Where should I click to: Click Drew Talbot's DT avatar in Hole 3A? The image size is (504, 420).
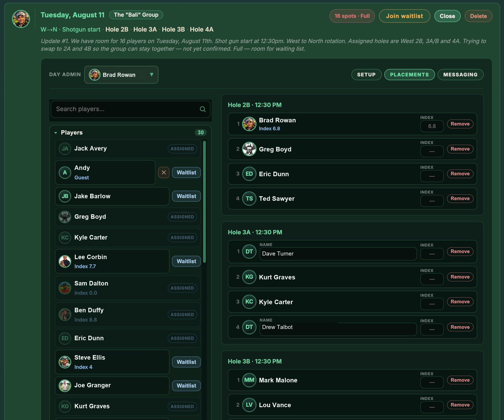coord(249,327)
